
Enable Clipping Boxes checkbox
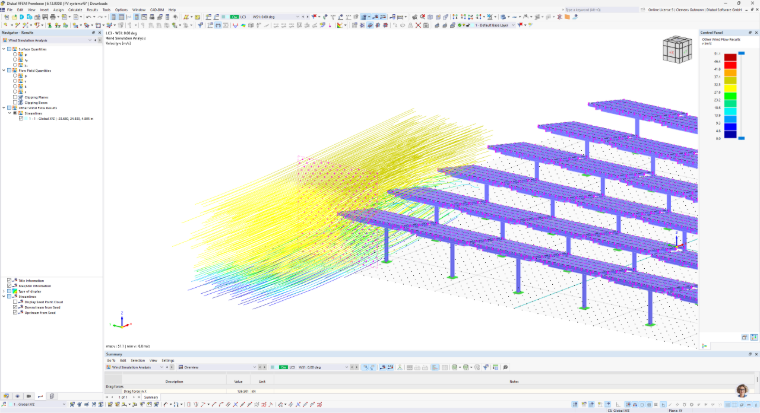[x=15, y=103]
